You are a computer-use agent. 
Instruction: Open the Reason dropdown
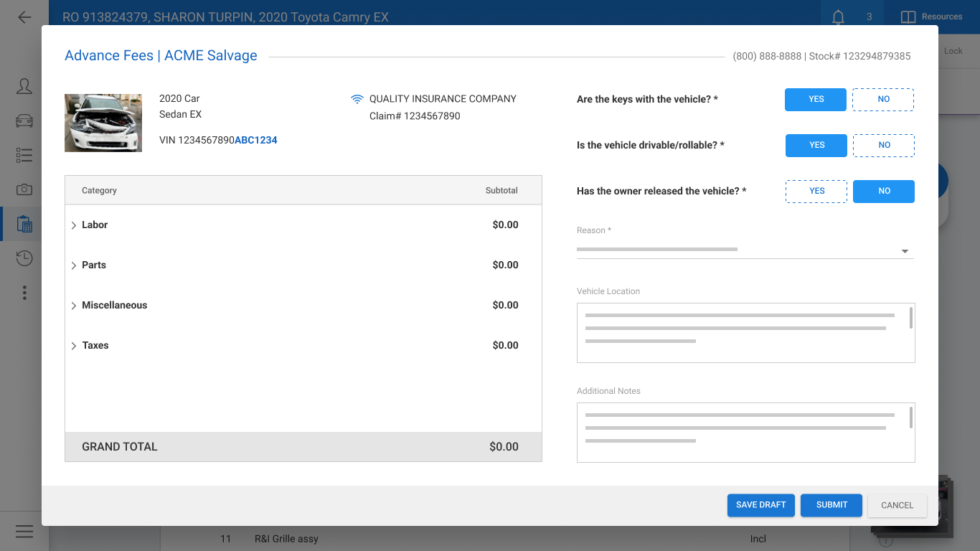coord(745,250)
